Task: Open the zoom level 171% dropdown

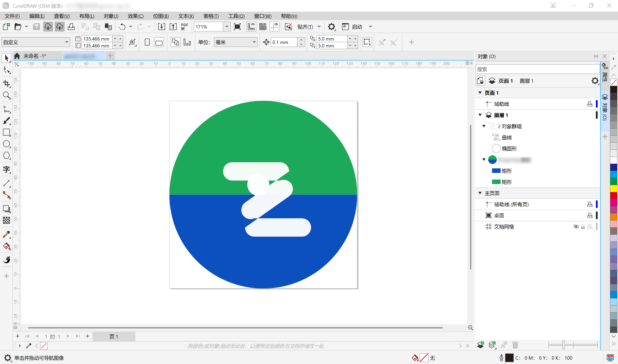Action: pos(227,27)
